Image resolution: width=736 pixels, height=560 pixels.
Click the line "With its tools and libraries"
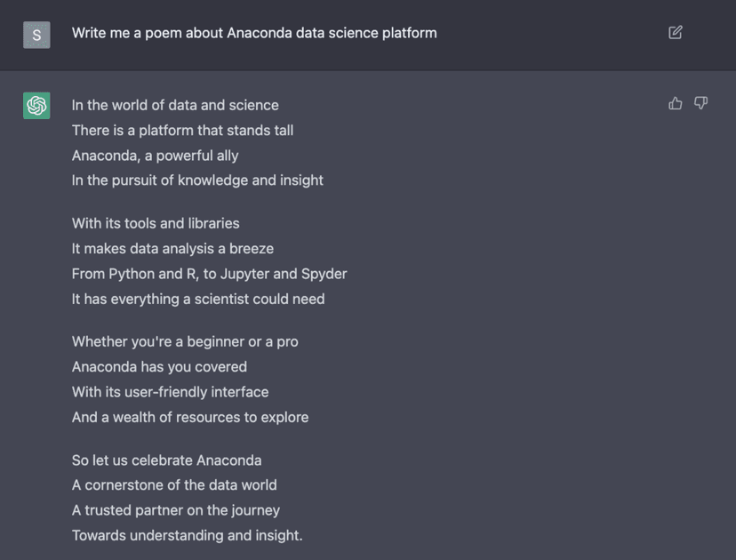point(156,223)
